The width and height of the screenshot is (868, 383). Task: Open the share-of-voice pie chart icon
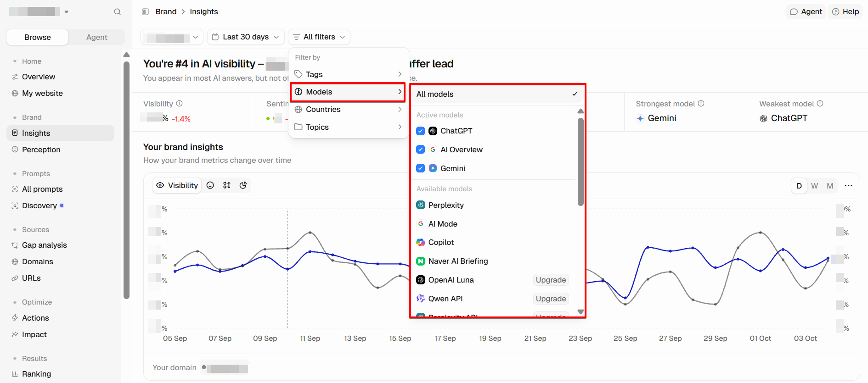pyautogui.click(x=243, y=185)
